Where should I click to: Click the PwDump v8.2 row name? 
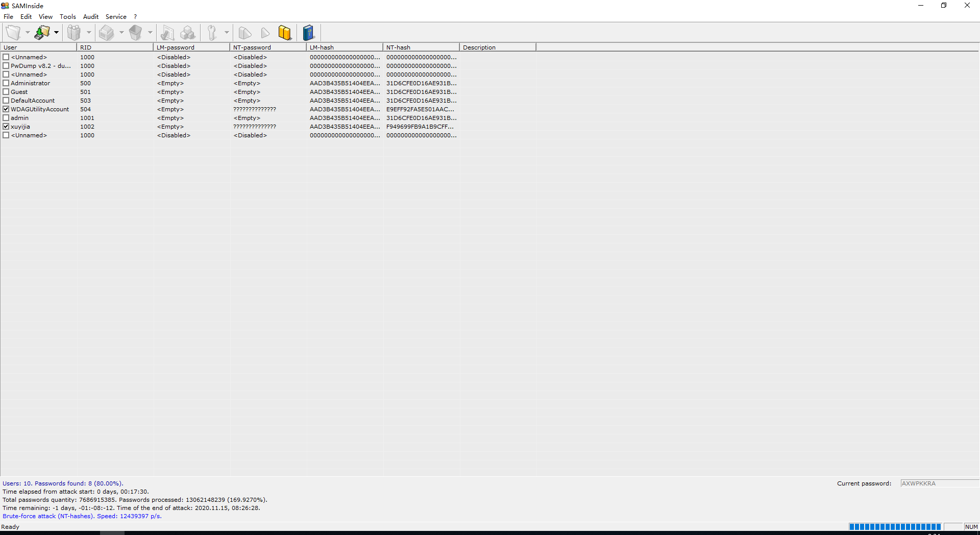coord(41,66)
